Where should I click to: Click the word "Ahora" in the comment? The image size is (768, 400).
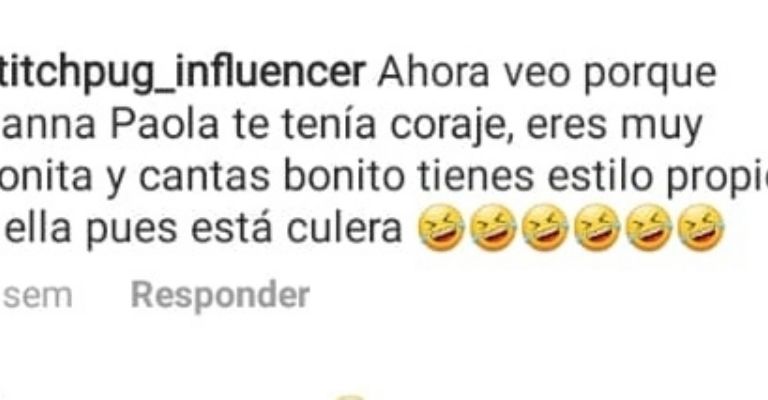pos(433,73)
